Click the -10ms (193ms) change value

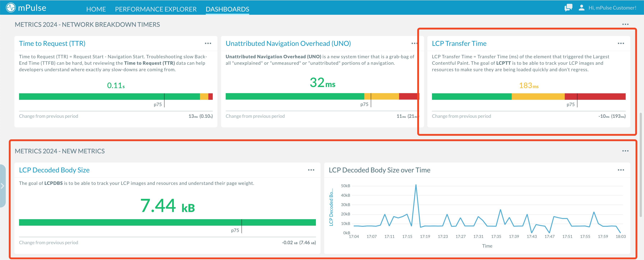(x=612, y=116)
